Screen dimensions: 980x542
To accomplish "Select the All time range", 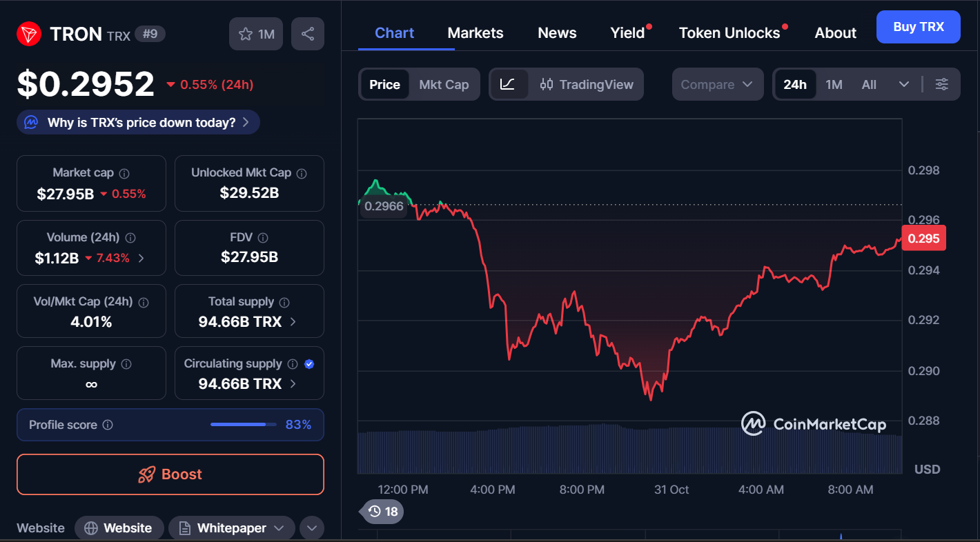I will click(868, 84).
